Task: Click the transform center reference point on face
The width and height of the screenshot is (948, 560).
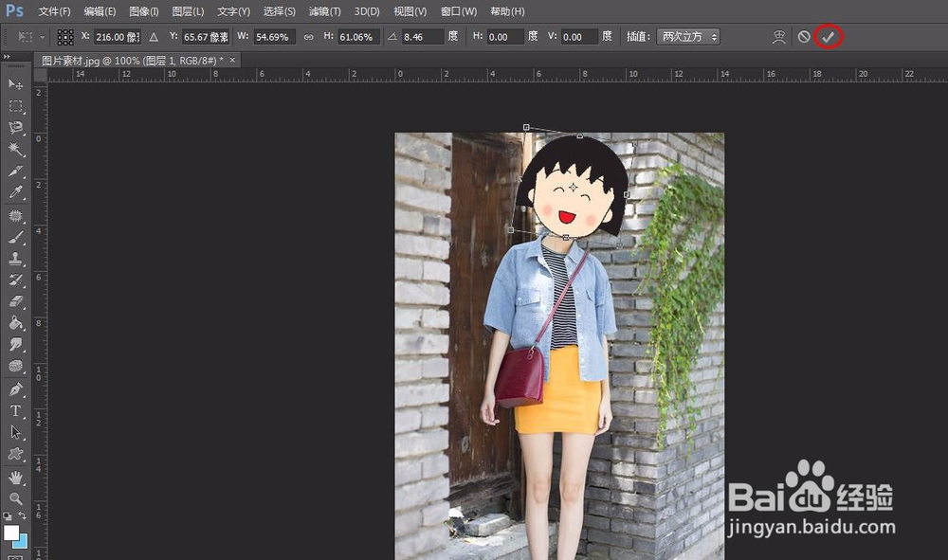Action: 574,188
